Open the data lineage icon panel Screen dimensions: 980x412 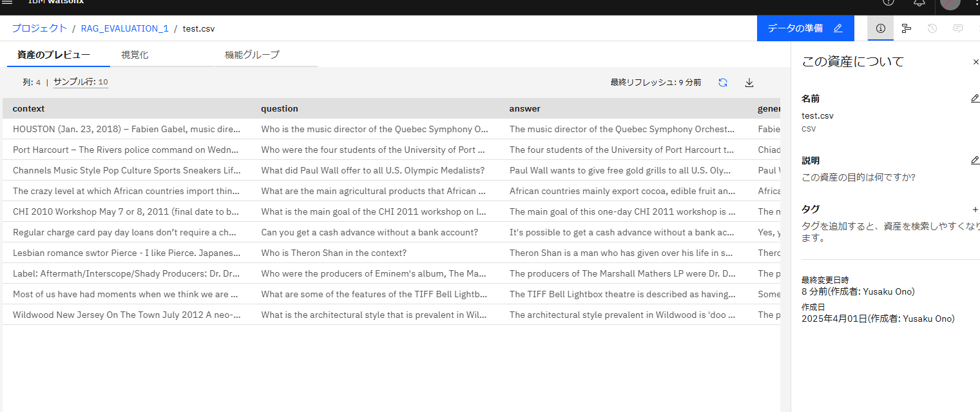tap(907, 28)
